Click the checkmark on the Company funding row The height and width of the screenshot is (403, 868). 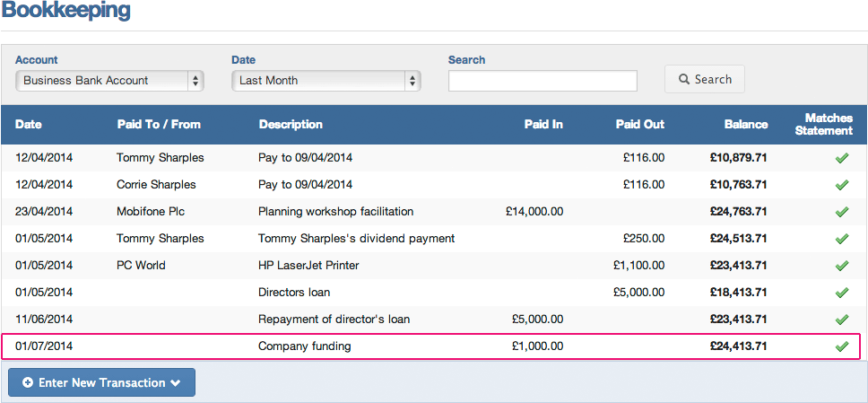tap(841, 346)
